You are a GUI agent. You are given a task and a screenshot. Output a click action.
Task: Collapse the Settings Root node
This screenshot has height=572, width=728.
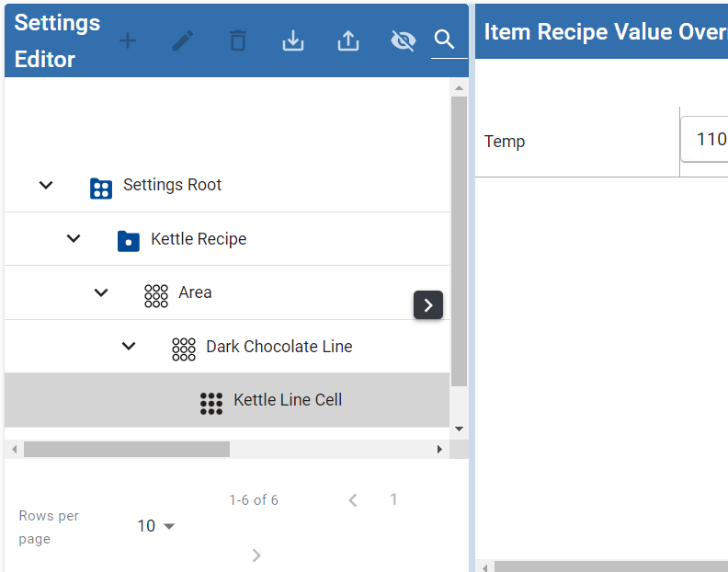[x=46, y=186]
